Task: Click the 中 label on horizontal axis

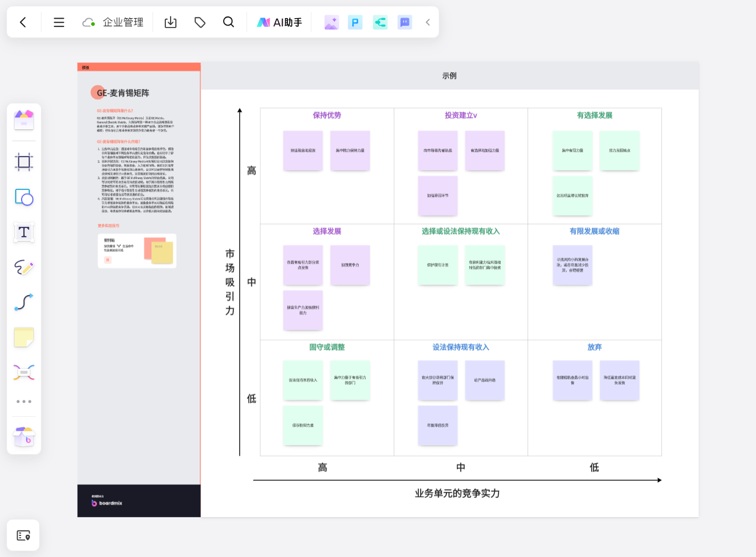Action: [461, 468]
